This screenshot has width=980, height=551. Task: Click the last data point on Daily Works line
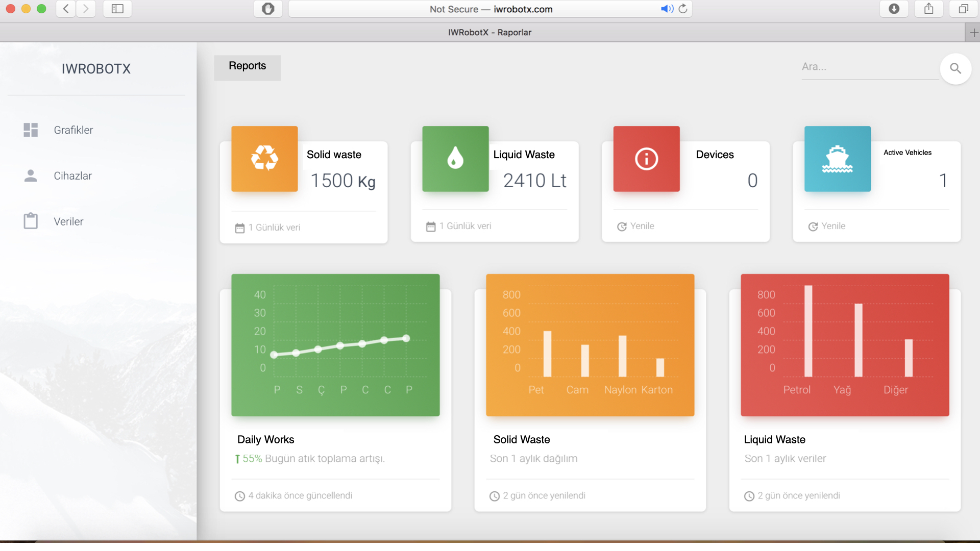406,338
